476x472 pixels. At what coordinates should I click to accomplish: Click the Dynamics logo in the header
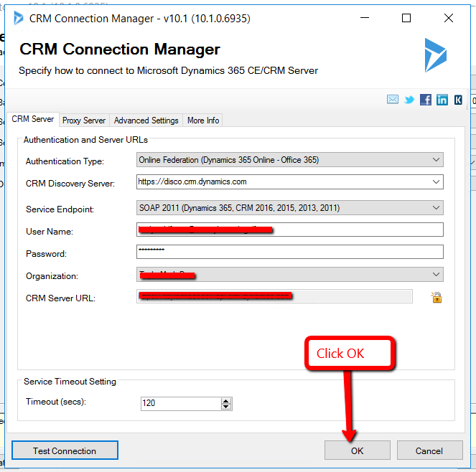pos(436,55)
